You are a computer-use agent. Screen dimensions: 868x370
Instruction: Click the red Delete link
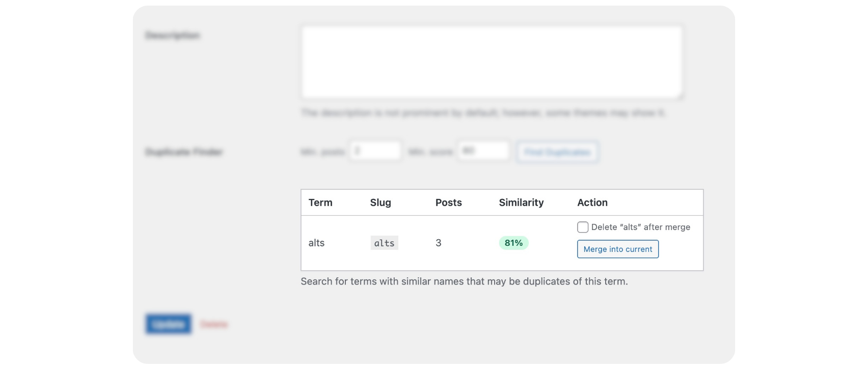[x=214, y=324]
